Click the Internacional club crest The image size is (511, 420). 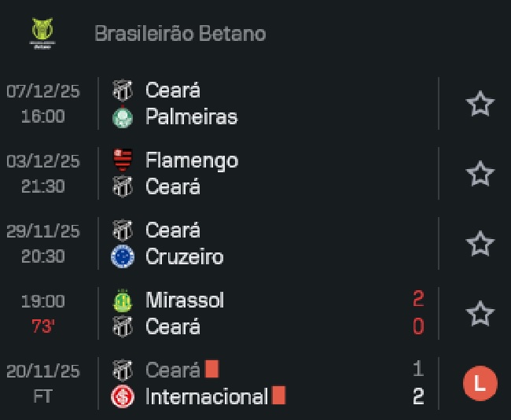(x=123, y=397)
